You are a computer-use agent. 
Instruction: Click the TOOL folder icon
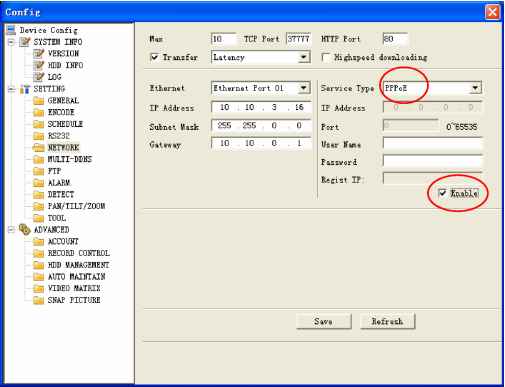[39, 218]
